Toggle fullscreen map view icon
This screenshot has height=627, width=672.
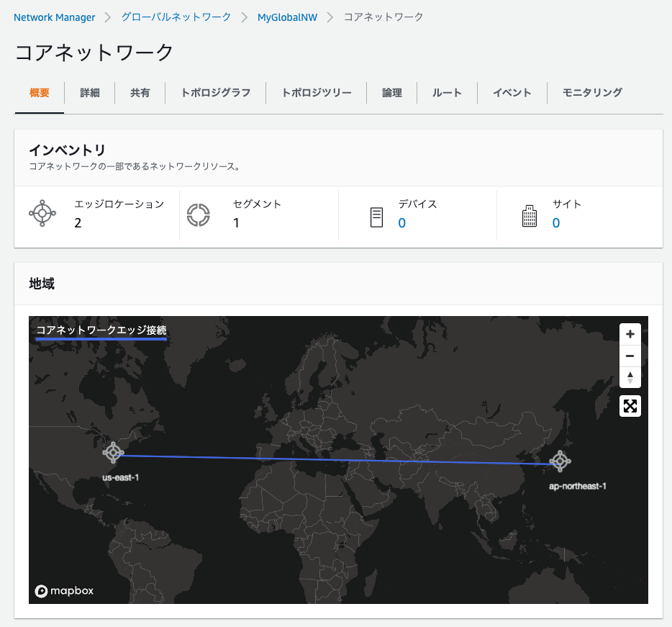click(630, 406)
